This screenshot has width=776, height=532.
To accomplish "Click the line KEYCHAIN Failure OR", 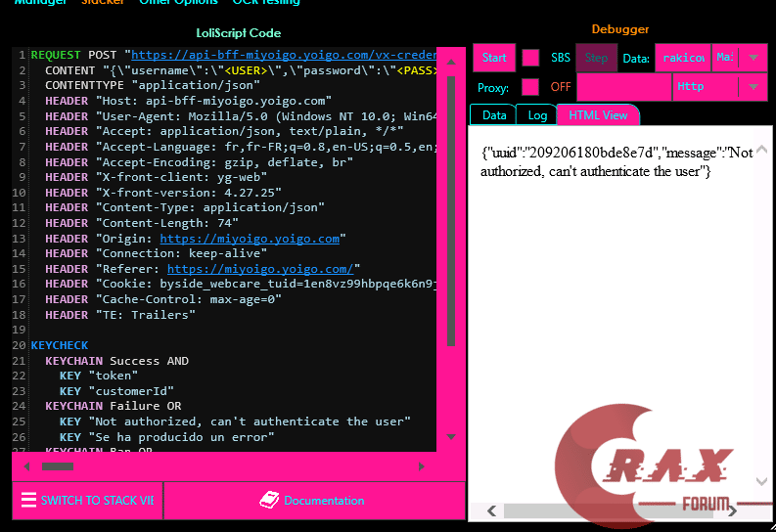I will click(114, 406).
